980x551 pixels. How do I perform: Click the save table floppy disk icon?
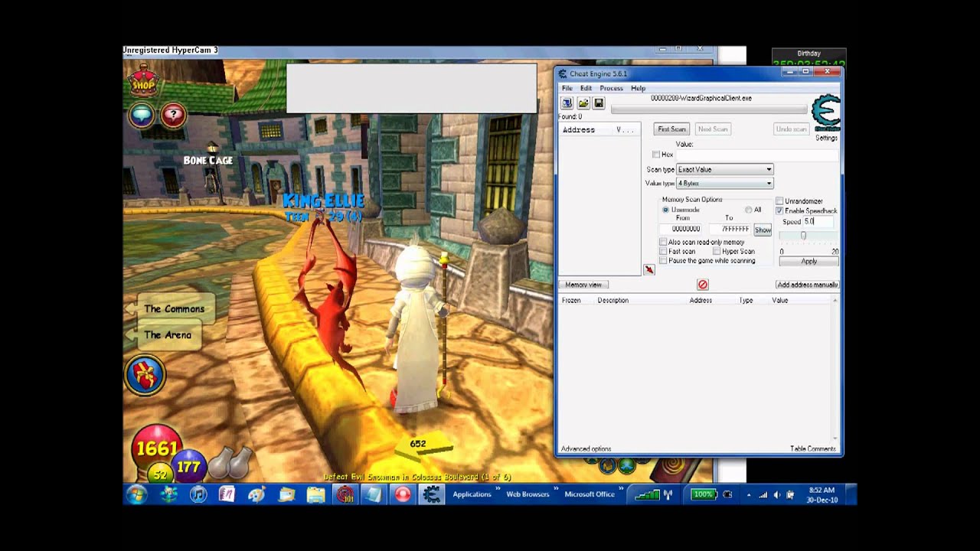pyautogui.click(x=599, y=103)
